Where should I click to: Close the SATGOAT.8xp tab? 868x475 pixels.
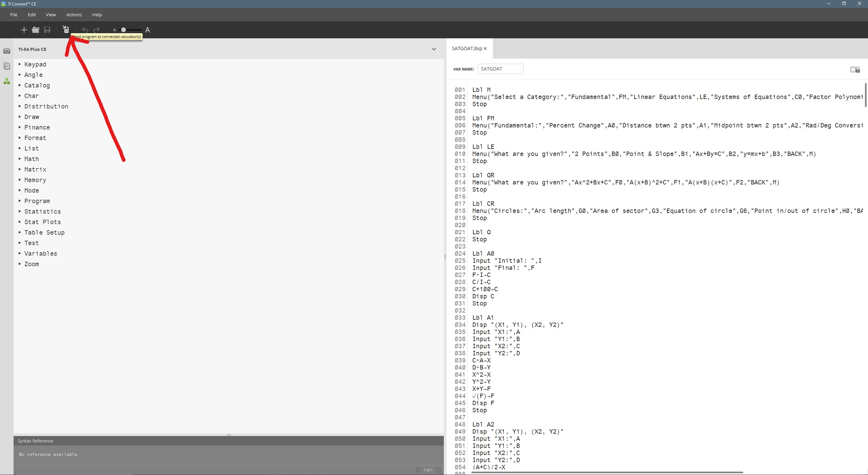[485, 48]
